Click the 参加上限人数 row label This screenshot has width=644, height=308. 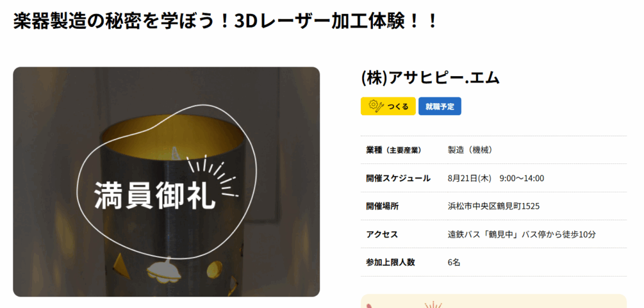tap(390, 262)
